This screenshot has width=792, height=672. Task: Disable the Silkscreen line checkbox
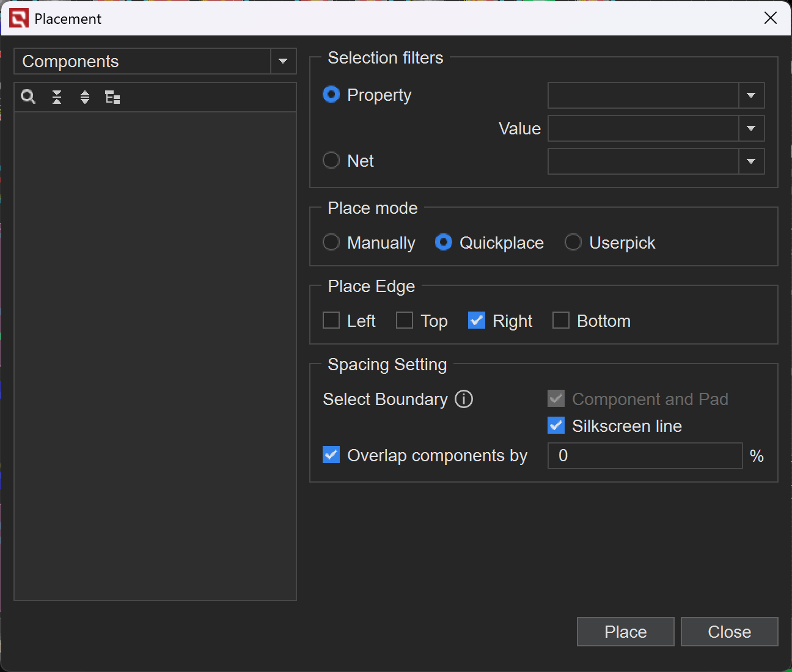tap(556, 426)
